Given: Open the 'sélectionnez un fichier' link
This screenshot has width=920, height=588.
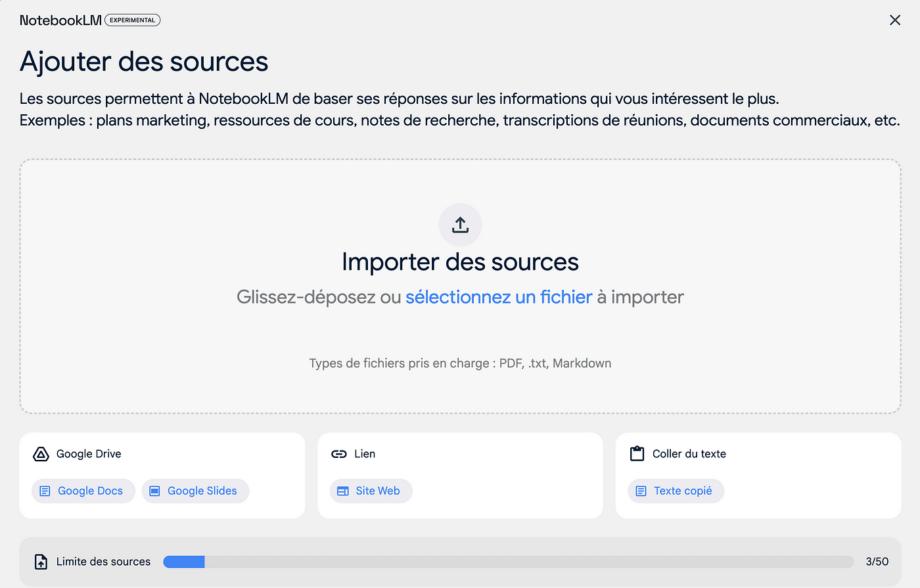Looking at the screenshot, I should (x=499, y=297).
